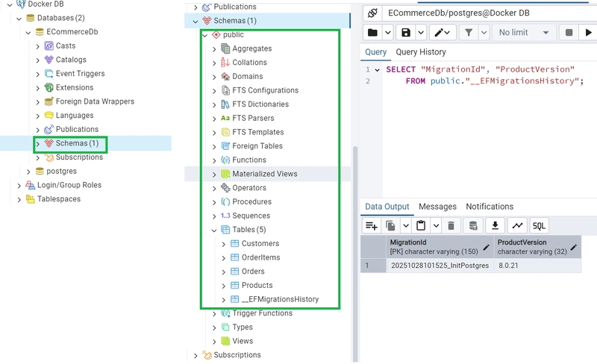Switch to the Notifications tab
Image resolution: width=597 pixels, height=364 pixels.
(x=490, y=207)
